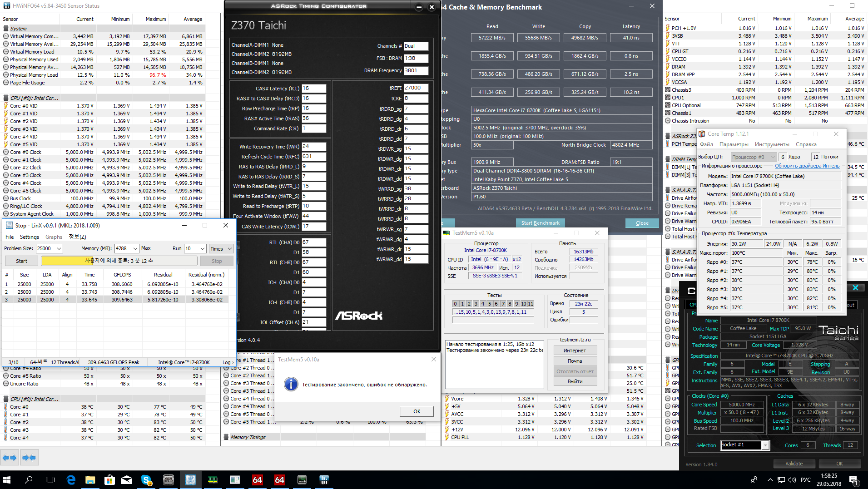Screen dimensions: 868x489
Task: Click the CAS# Latency (tCL) value field
Action: [x=314, y=89]
